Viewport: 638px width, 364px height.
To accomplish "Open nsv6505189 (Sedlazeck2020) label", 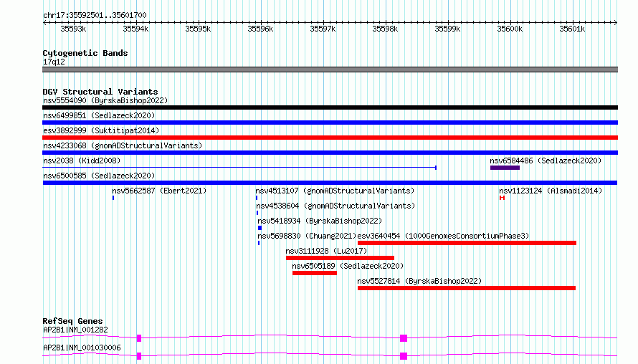I will point(348,266).
